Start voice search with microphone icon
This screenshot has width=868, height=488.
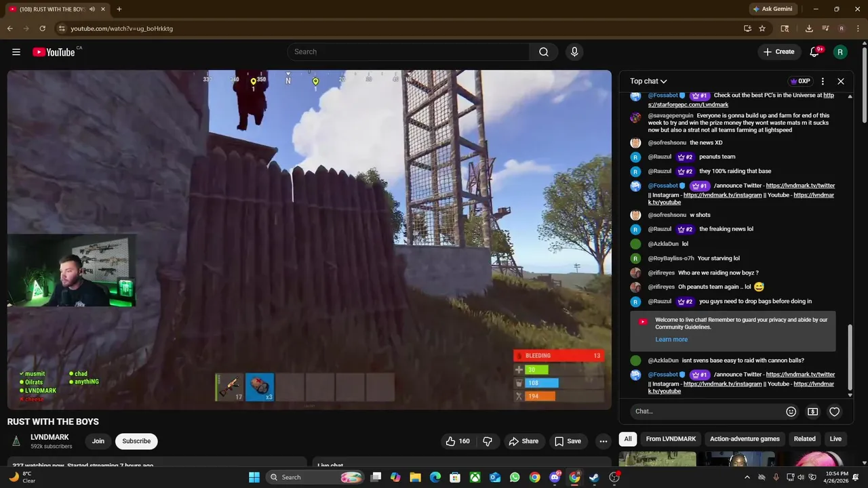point(574,52)
